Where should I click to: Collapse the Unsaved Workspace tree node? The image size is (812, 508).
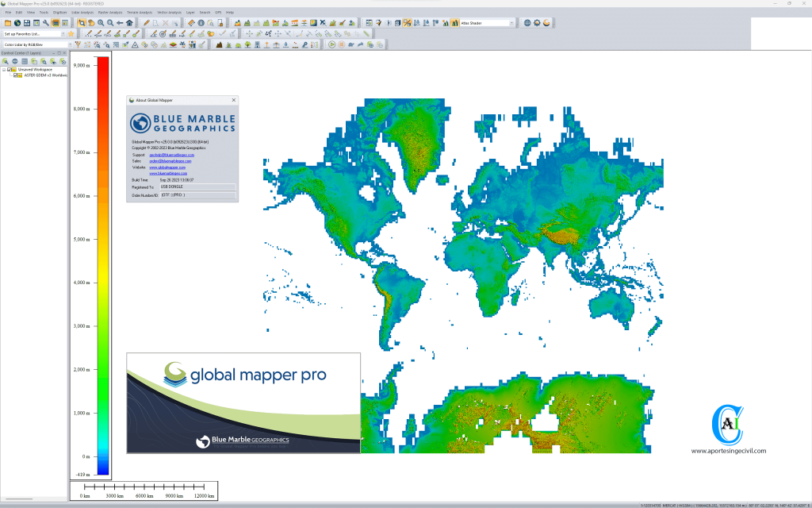tap(4, 69)
